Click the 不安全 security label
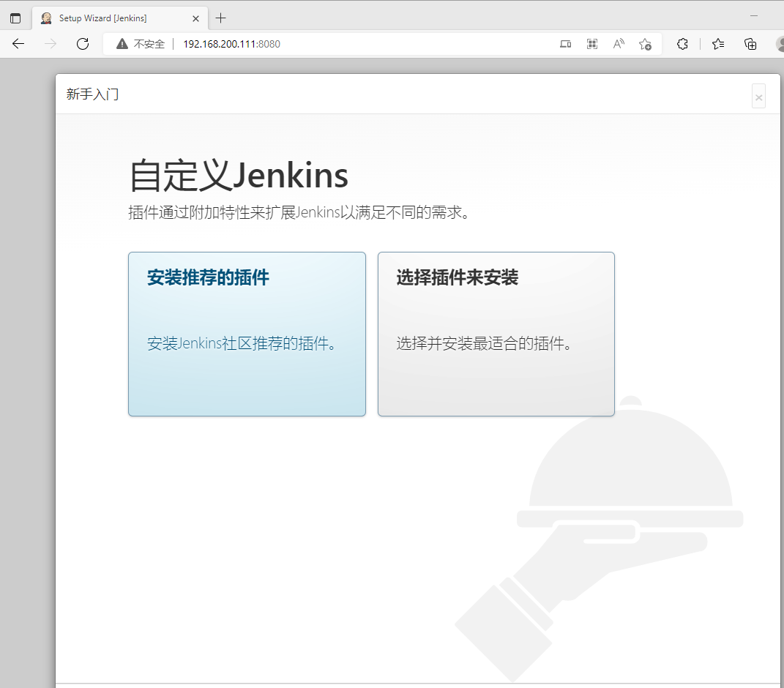The image size is (784, 688). click(149, 44)
